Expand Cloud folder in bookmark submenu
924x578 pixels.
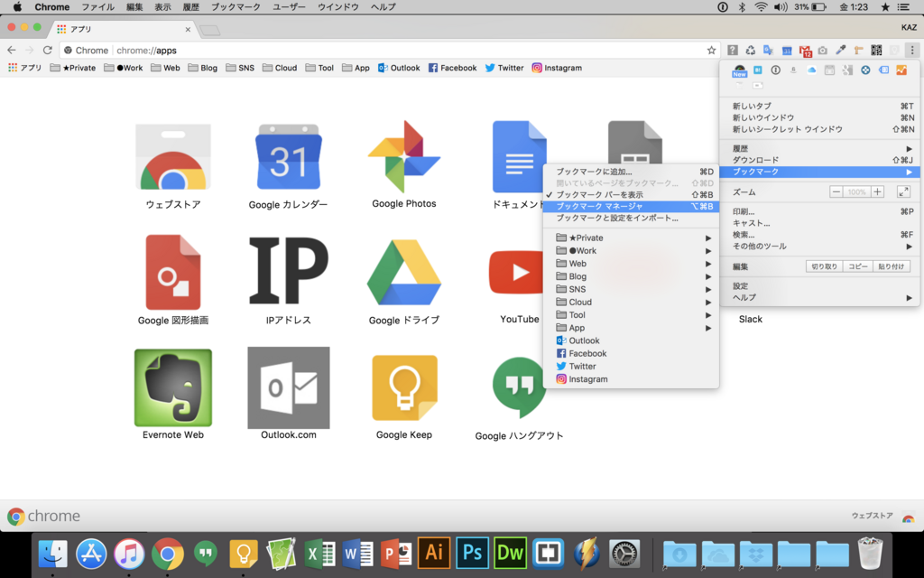point(630,302)
